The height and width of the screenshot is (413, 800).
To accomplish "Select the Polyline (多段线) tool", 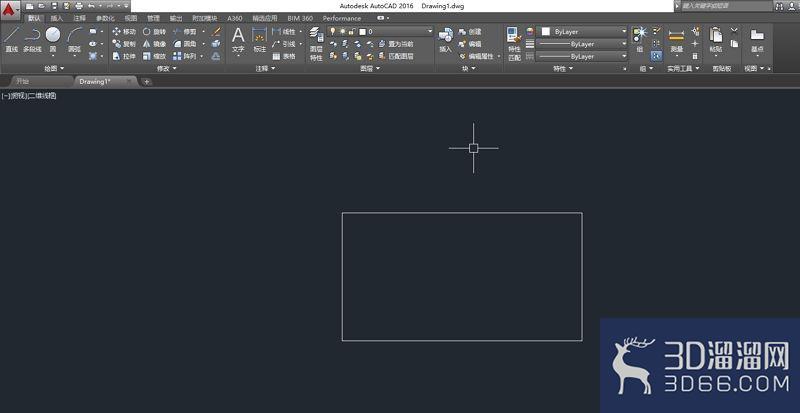I will click(x=32, y=39).
